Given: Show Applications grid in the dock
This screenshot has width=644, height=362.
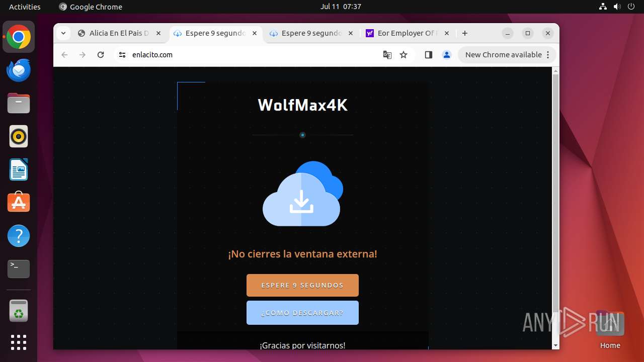Looking at the screenshot, I should tap(19, 342).
